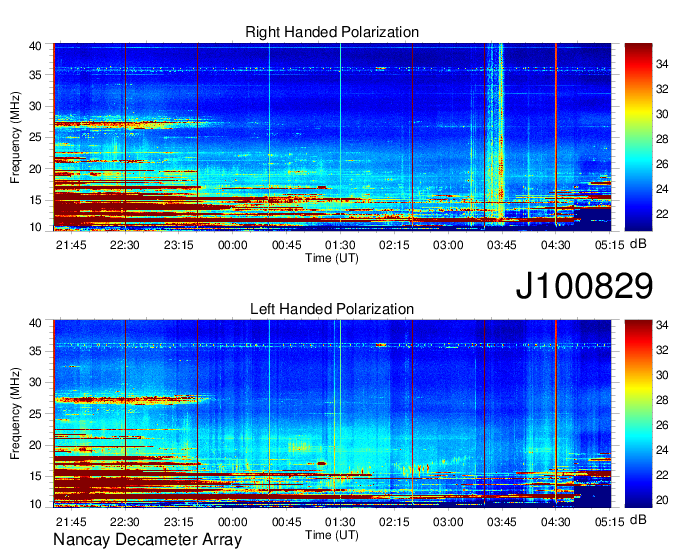
Task: Click the 01:30 tick under Left Handed plot
Action: [340, 522]
